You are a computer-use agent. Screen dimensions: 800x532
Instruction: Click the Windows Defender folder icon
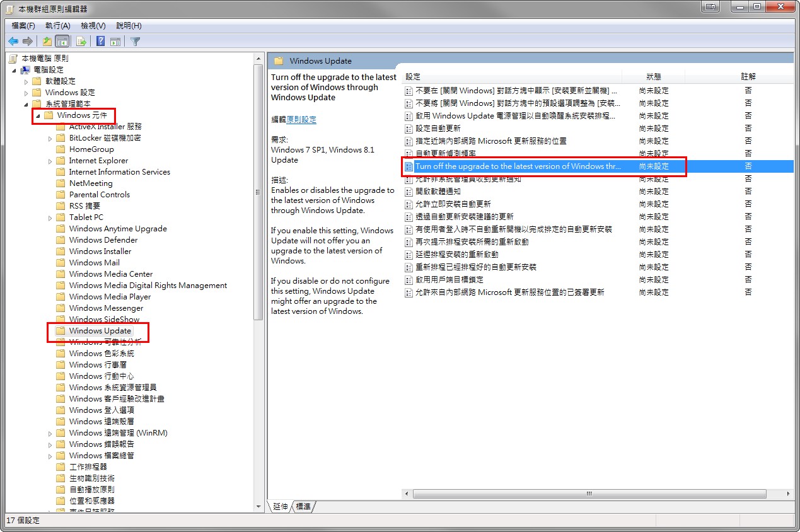click(61, 240)
